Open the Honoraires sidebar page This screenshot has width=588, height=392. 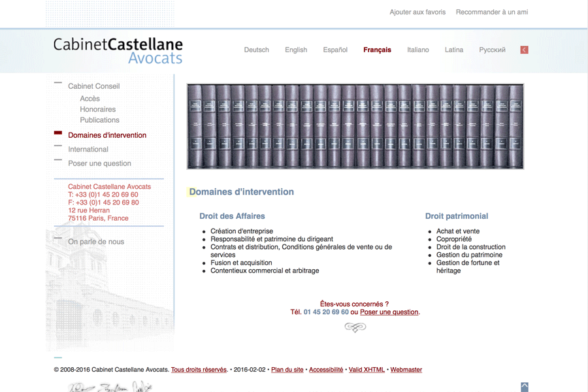pos(97,109)
